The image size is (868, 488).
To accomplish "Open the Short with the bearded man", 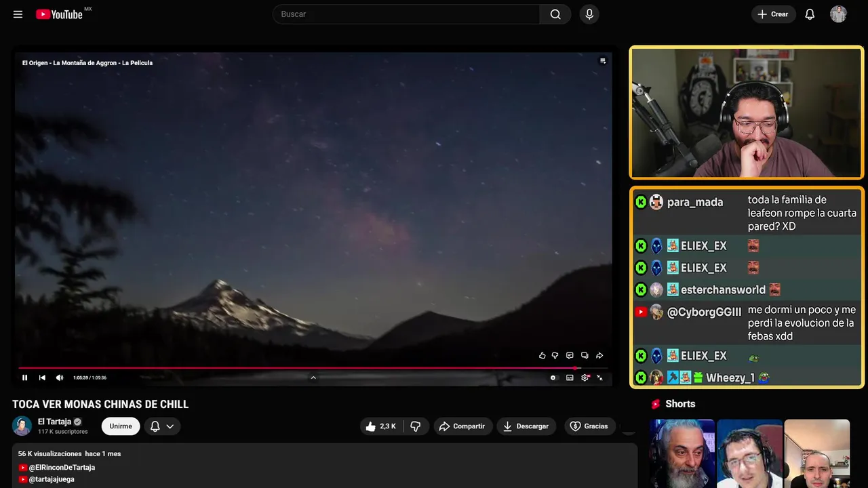I will (682, 453).
